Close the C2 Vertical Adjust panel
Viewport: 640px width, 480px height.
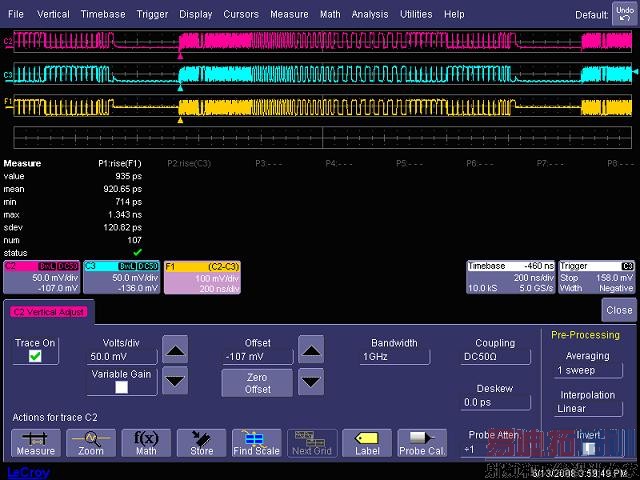click(x=618, y=310)
